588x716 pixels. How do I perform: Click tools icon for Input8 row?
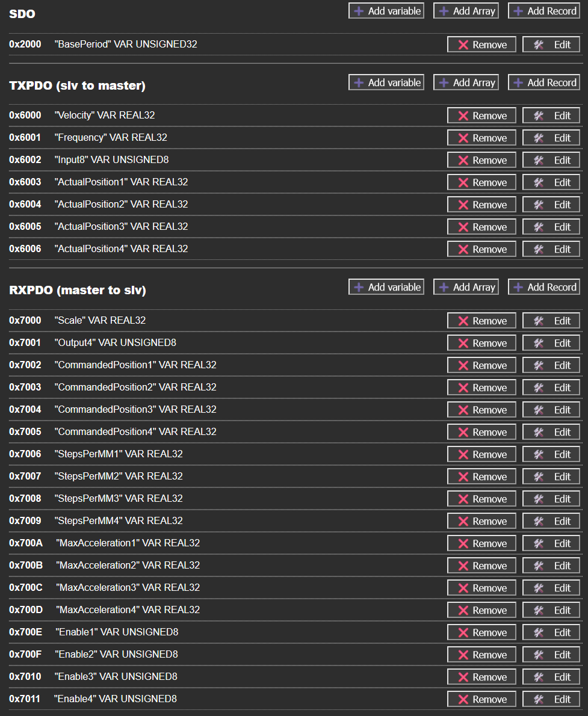[539, 160]
